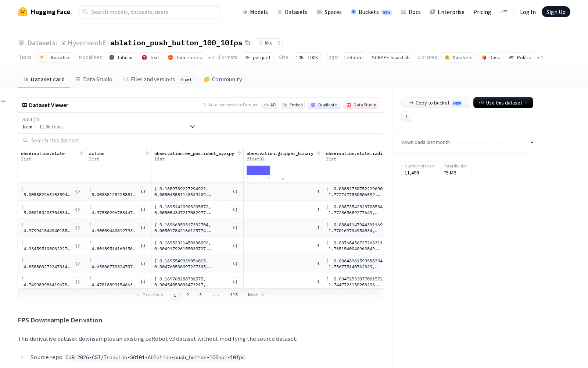This screenshot has width=588, height=368.
Task: Select the LeRobot tag
Action: tap(354, 57)
